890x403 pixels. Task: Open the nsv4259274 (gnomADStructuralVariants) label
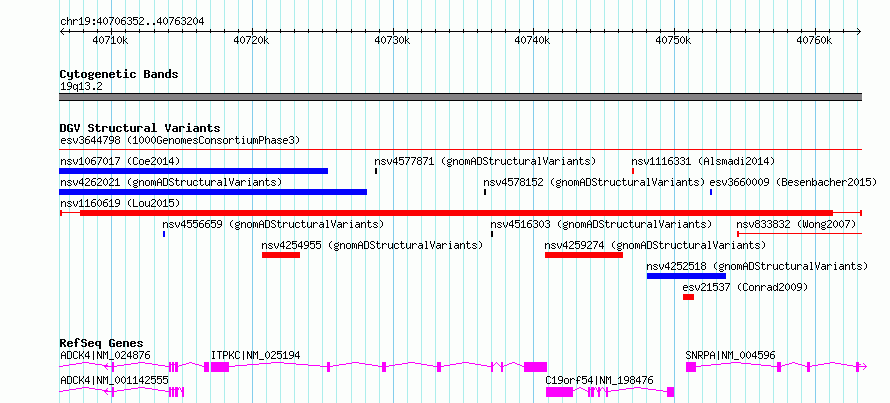pyautogui.click(x=655, y=245)
